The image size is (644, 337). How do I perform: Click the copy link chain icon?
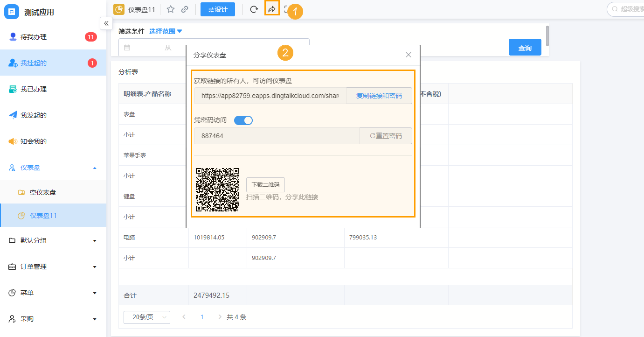click(185, 9)
